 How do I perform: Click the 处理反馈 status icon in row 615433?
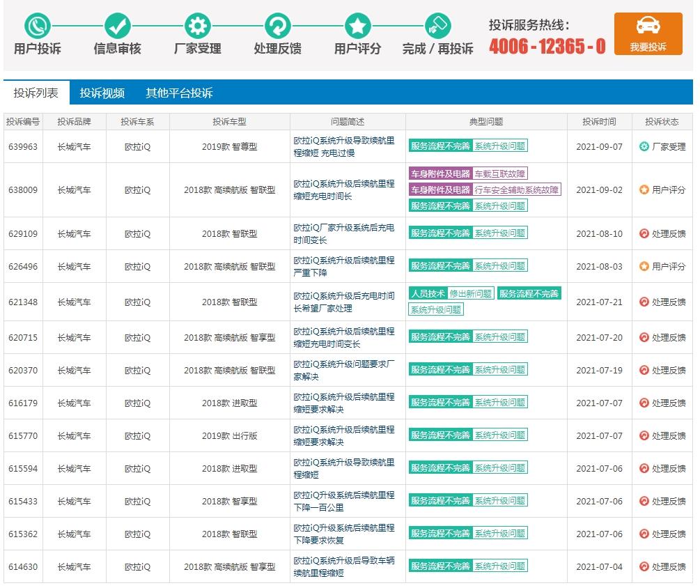click(644, 501)
